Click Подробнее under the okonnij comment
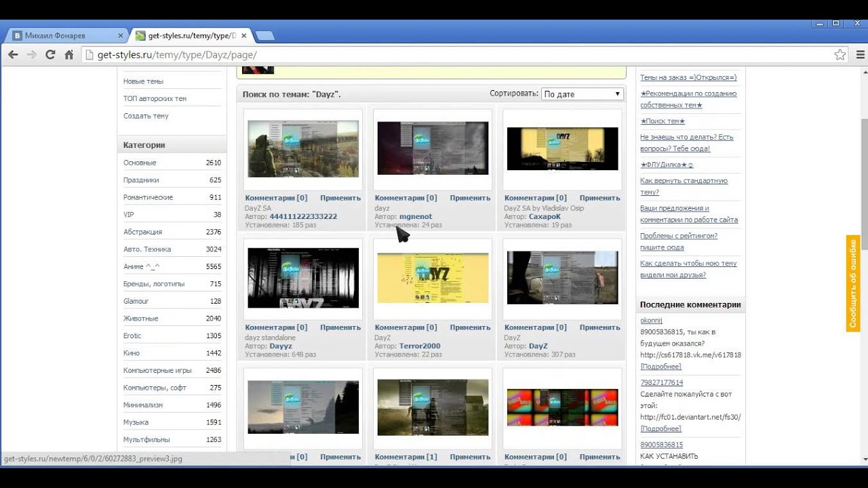 (660, 367)
